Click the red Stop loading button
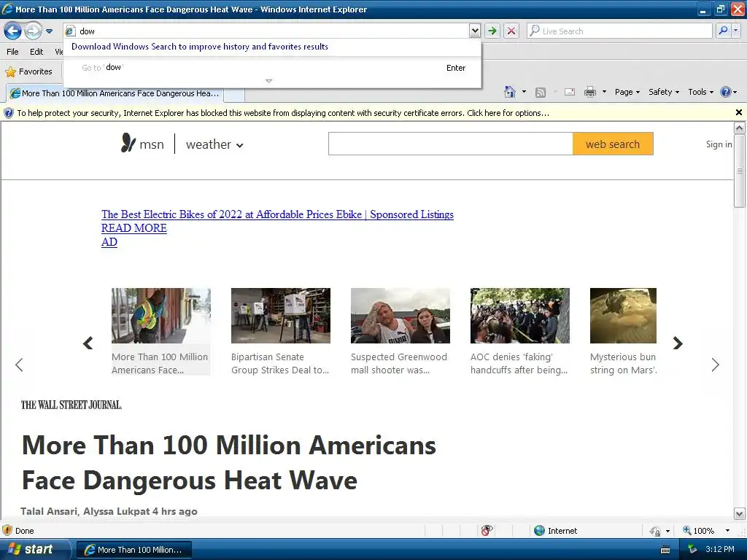The height and width of the screenshot is (560, 747). [x=511, y=31]
